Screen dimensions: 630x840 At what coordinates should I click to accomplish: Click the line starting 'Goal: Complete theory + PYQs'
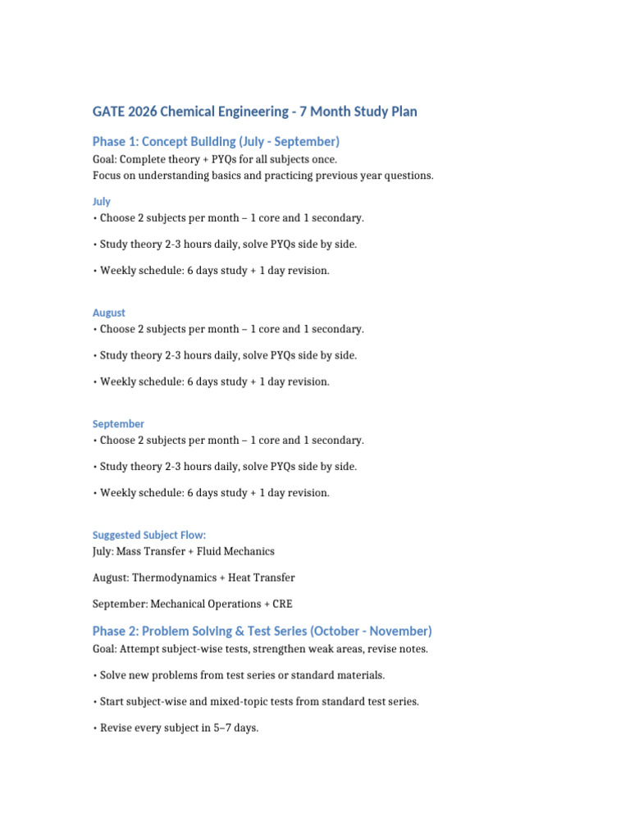[x=215, y=159]
